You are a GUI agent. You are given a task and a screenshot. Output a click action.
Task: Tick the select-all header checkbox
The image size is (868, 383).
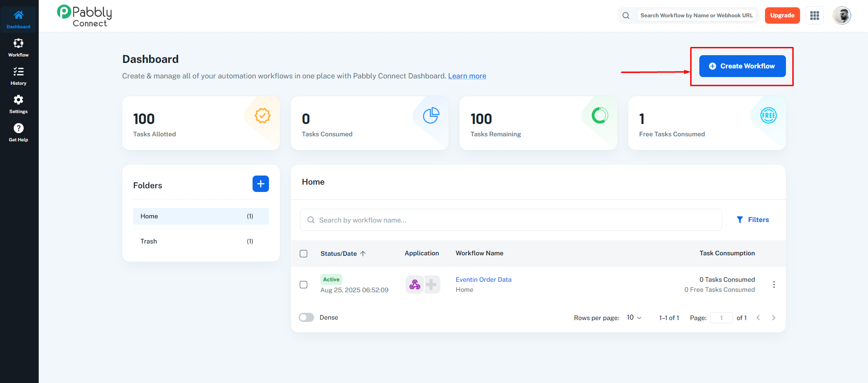pos(304,254)
